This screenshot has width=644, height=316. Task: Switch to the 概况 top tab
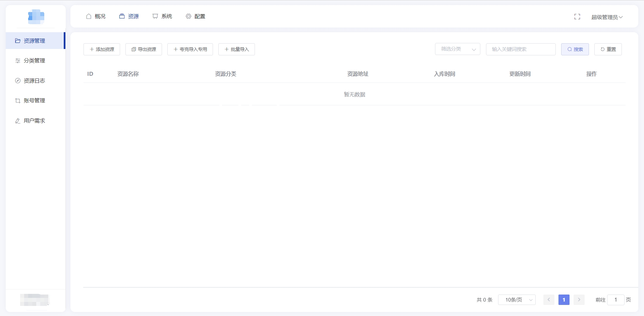96,16
